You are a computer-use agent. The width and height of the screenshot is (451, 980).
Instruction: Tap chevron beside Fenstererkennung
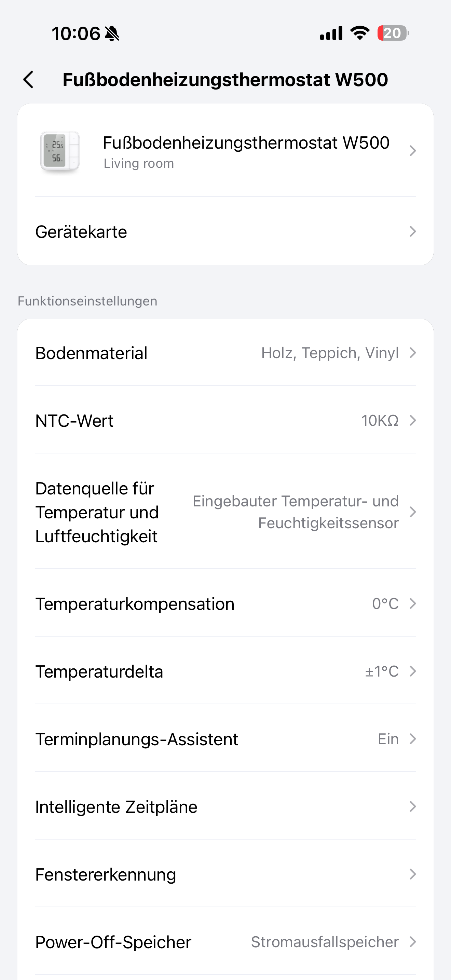tap(413, 875)
